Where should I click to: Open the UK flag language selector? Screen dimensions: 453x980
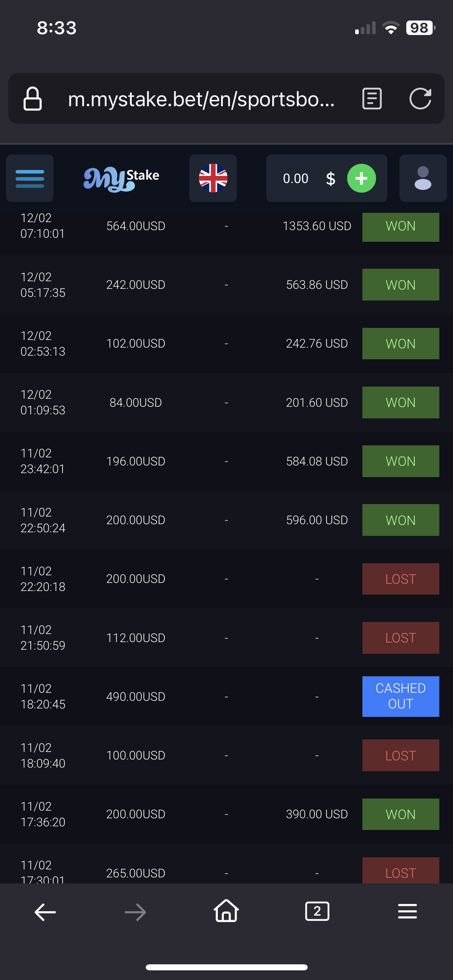[x=213, y=178]
